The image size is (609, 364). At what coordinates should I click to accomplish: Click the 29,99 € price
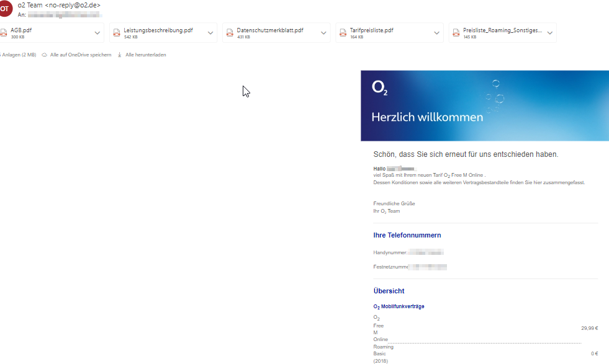[x=590, y=328]
